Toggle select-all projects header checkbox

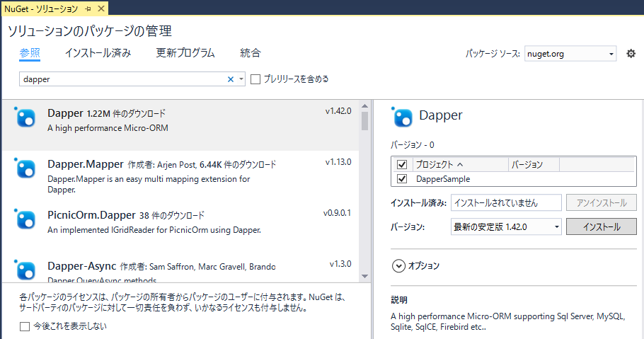402,164
